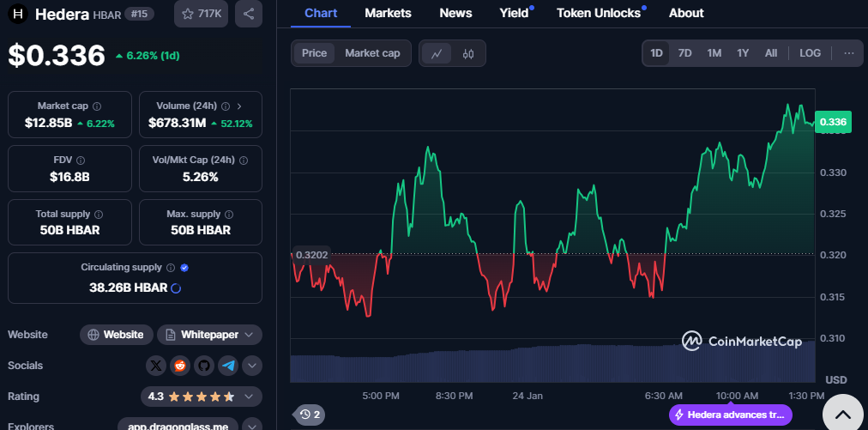Set chart range to All
This screenshot has width=868, height=430.
(771, 53)
